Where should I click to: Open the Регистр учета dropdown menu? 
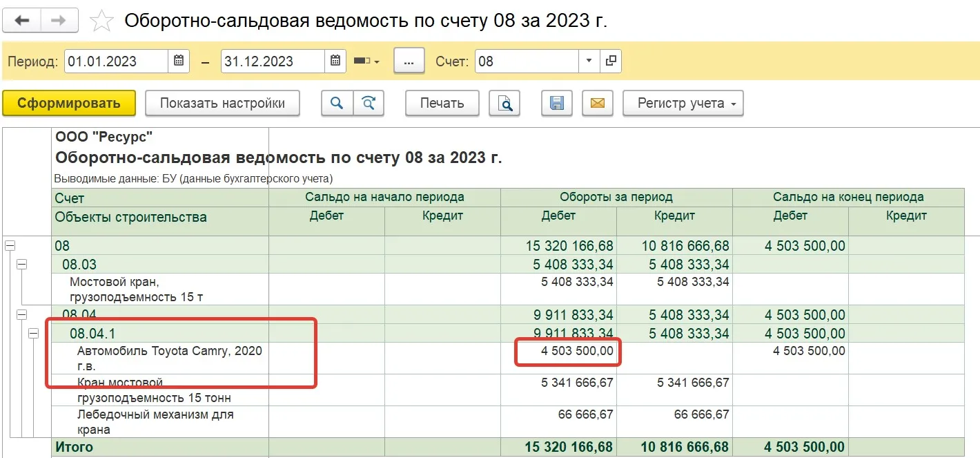click(x=683, y=104)
